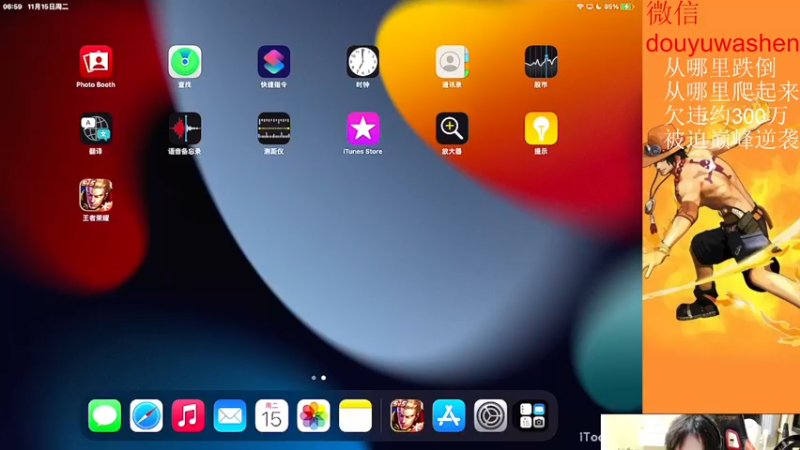Viewport: 800px width, 450px height.
Task: Launch recent 王者荣耀 game in dock
Action: coord(407,416)
